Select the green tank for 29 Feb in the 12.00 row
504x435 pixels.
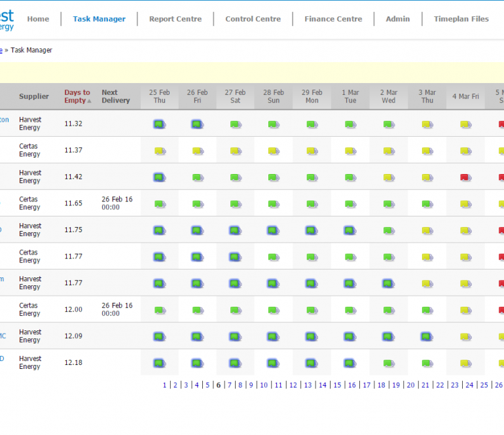(312, 310)
